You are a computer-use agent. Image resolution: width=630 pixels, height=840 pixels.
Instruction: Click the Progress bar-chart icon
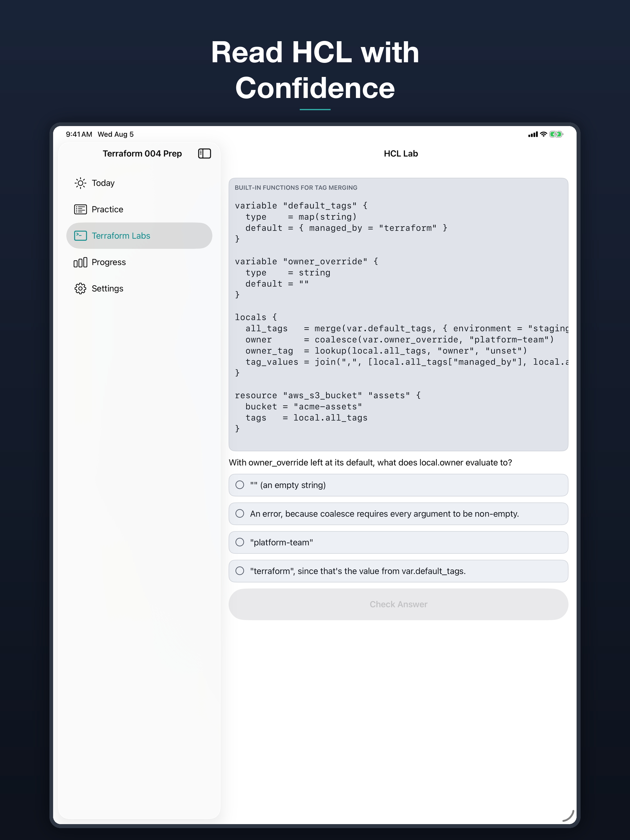(x=80, y=262)
